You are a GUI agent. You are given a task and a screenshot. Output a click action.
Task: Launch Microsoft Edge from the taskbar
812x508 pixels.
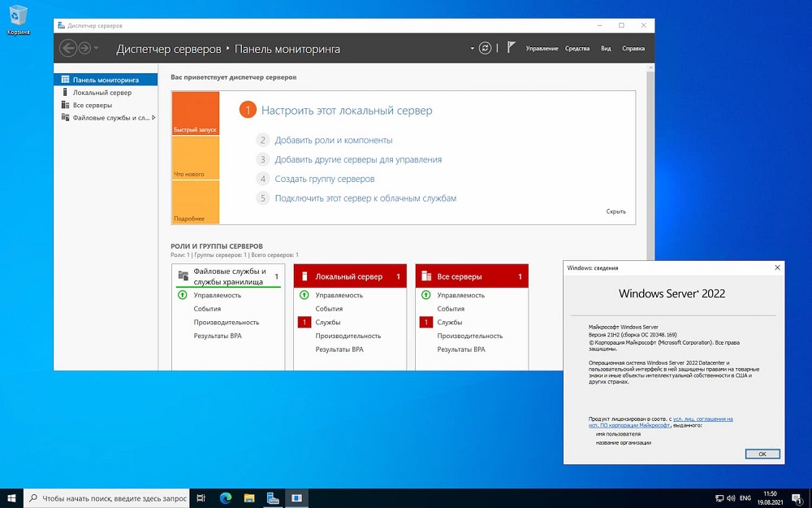(225, 498)
